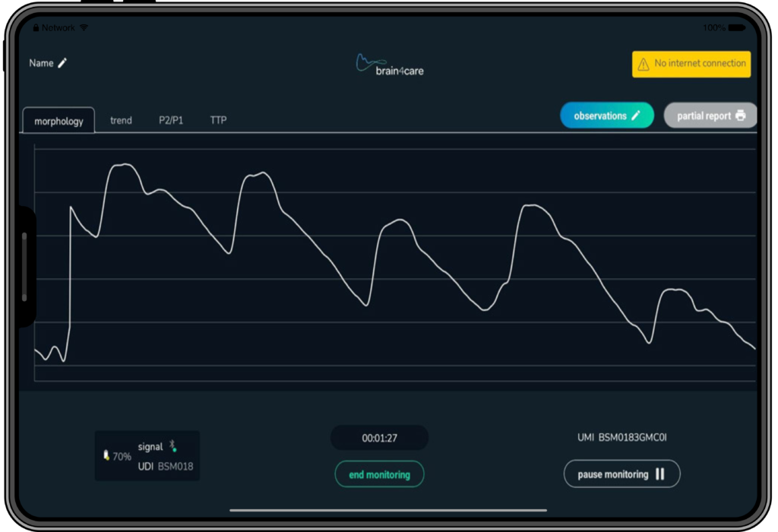Screen dimensions: 778x532
Task: Click the sensor battery 70% icon
Action: tap(107, 456)
